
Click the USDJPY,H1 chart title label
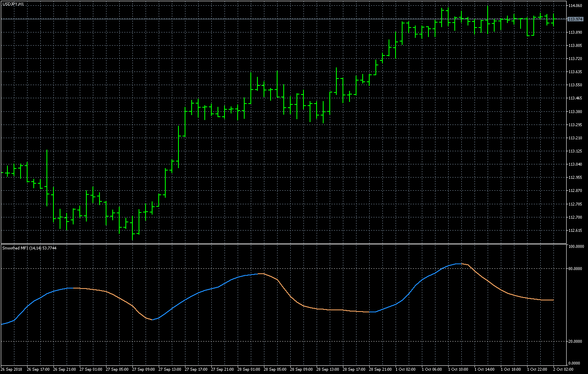[x=13, y=4]
